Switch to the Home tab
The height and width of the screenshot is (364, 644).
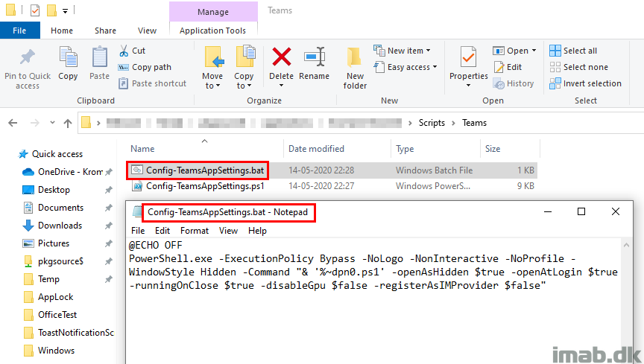tap(62, 31)
